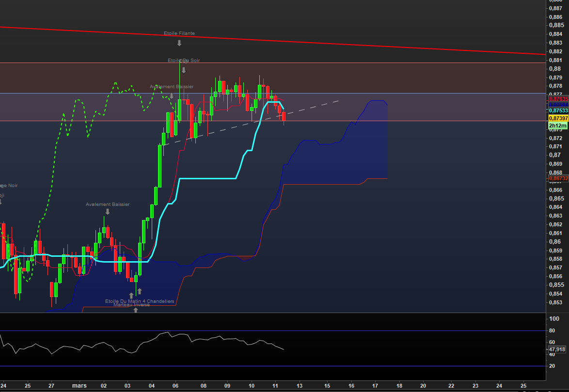Select the Etoile Du Matin 4 Chandeliers label
569x392 pixels.
pos(140,301)
